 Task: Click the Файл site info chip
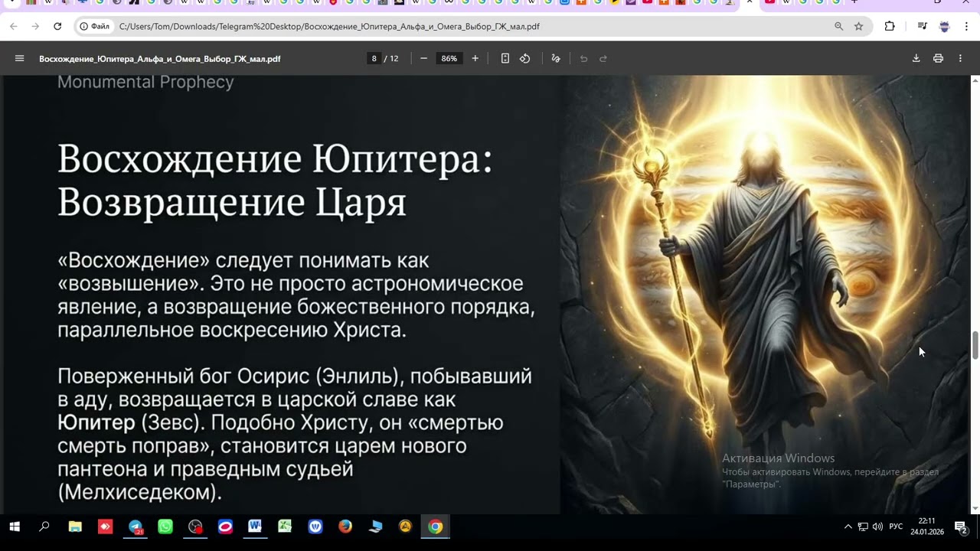point(95,26)
